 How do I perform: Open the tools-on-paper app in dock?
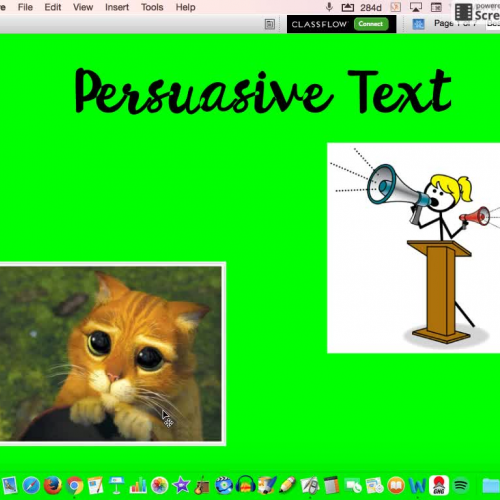coord(310,486)
